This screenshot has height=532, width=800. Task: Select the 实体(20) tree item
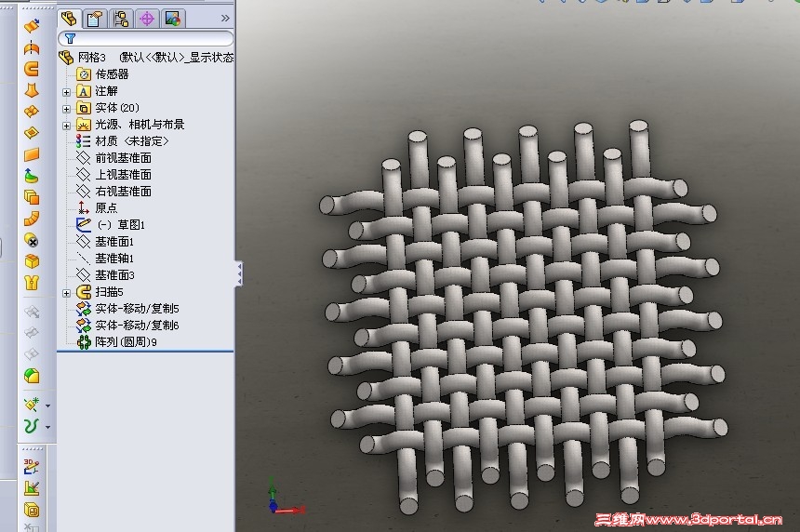108,108
